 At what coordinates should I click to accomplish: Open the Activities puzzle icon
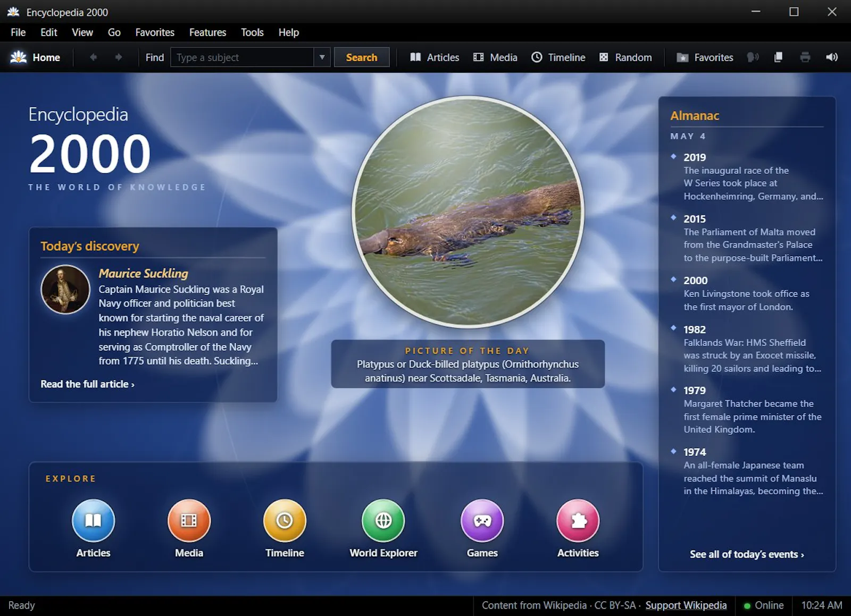[578, 520]
